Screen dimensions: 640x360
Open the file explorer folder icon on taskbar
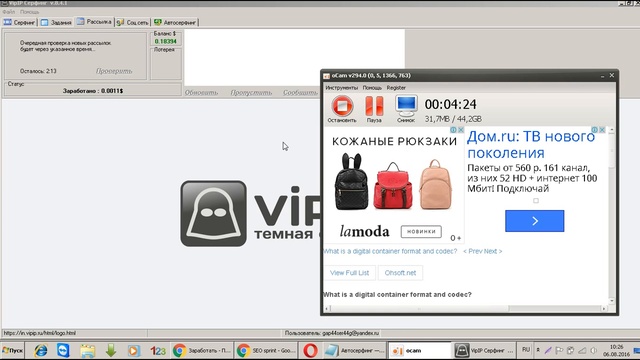(87, 351)
